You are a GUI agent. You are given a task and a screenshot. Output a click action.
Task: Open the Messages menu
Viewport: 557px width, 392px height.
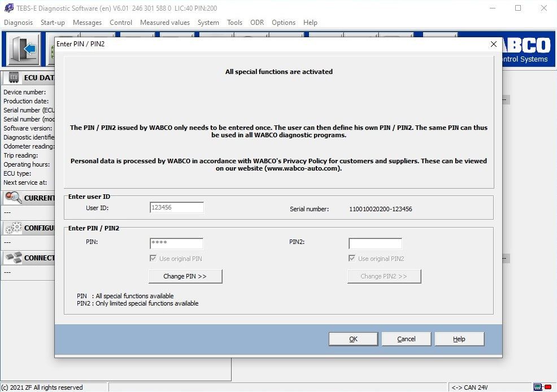[x=87, y=23]
